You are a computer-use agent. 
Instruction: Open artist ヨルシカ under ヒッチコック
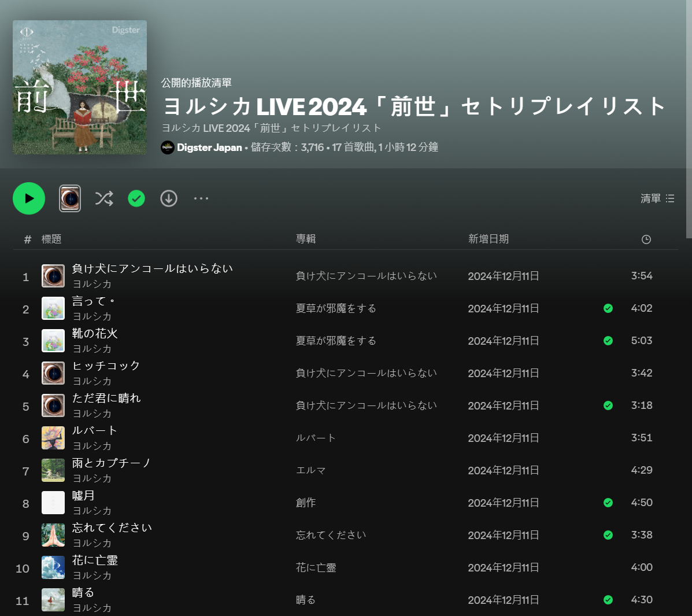(92, 381)
